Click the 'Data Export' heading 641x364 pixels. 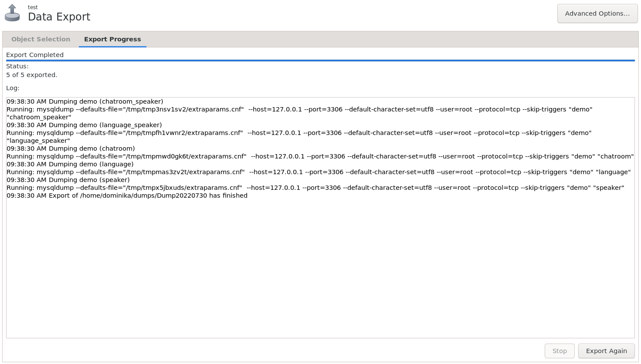click(59, 17)
